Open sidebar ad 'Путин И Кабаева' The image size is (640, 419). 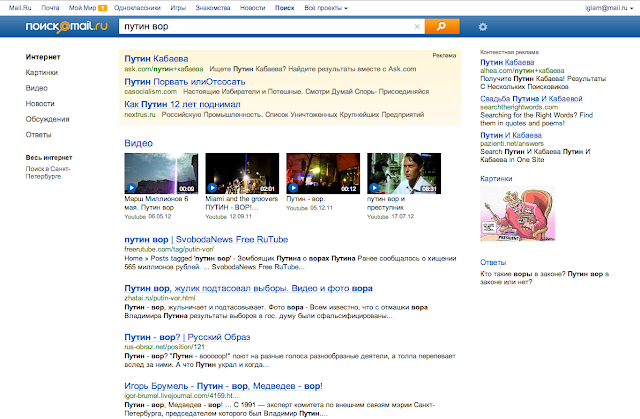click(511, 135)
